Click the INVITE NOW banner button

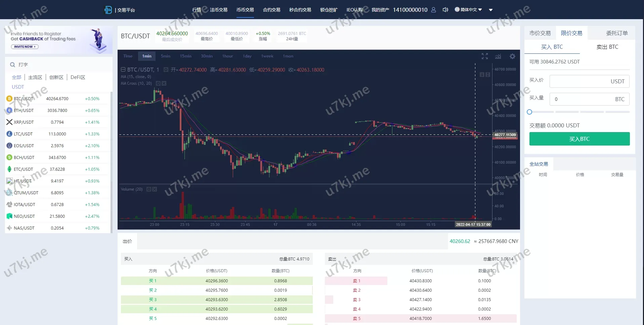25,47
